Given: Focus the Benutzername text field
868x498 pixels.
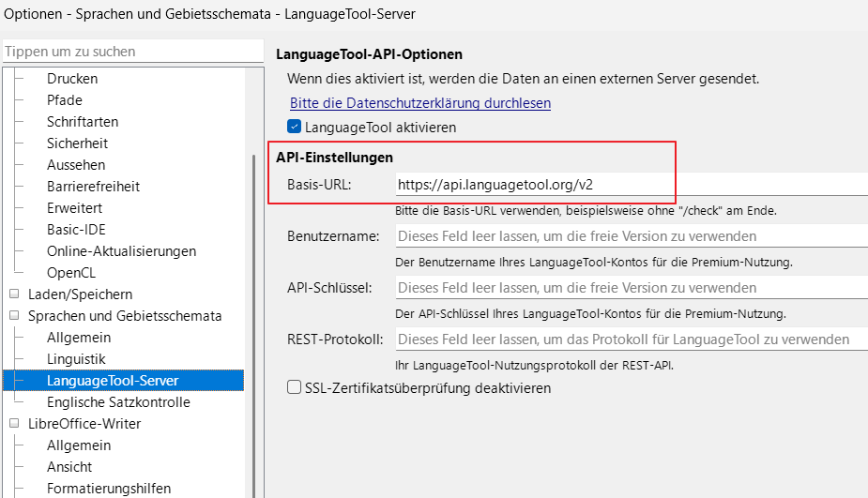Looking at the screenshot, I should click(631, 236).
